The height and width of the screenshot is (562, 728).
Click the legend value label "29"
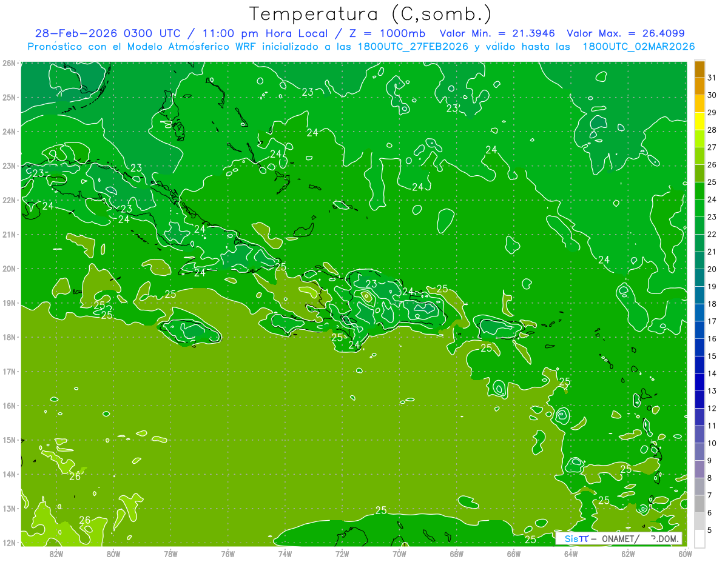click(x=712, y=112)
